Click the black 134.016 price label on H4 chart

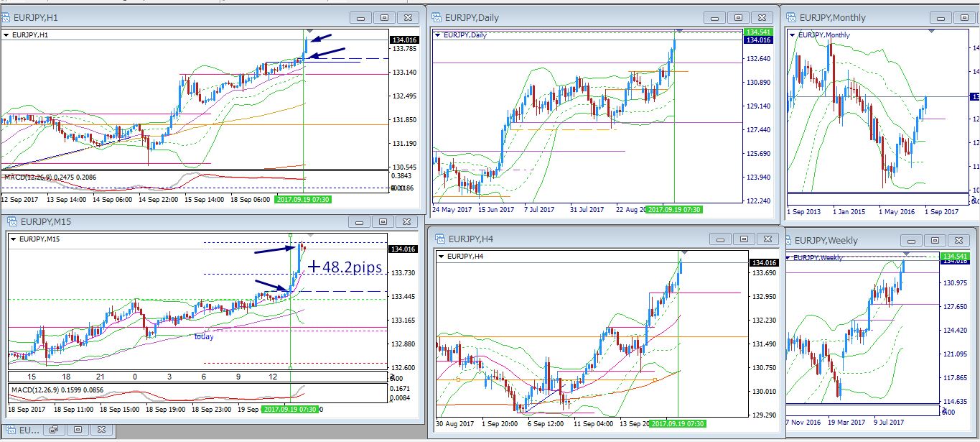coord(762,263)
